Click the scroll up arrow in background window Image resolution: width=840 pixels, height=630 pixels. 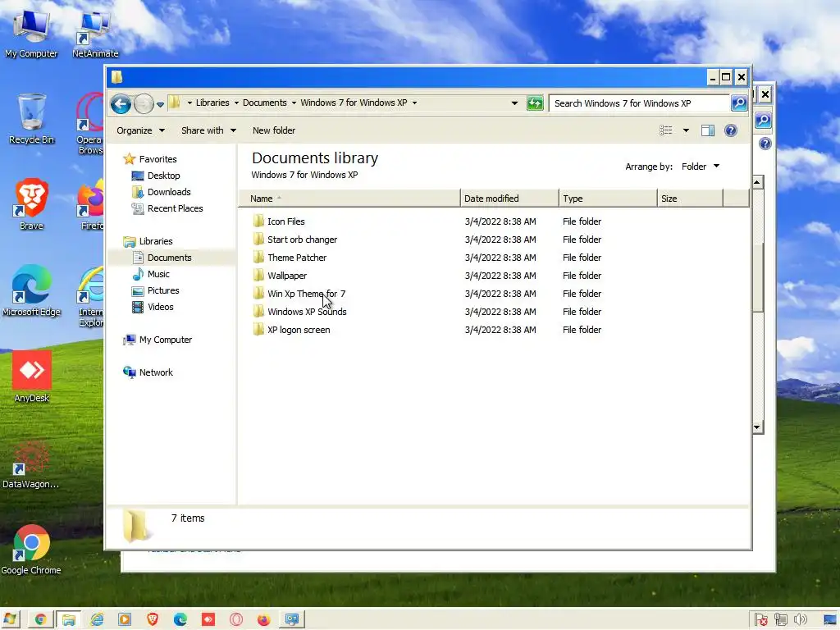[757, 183]
